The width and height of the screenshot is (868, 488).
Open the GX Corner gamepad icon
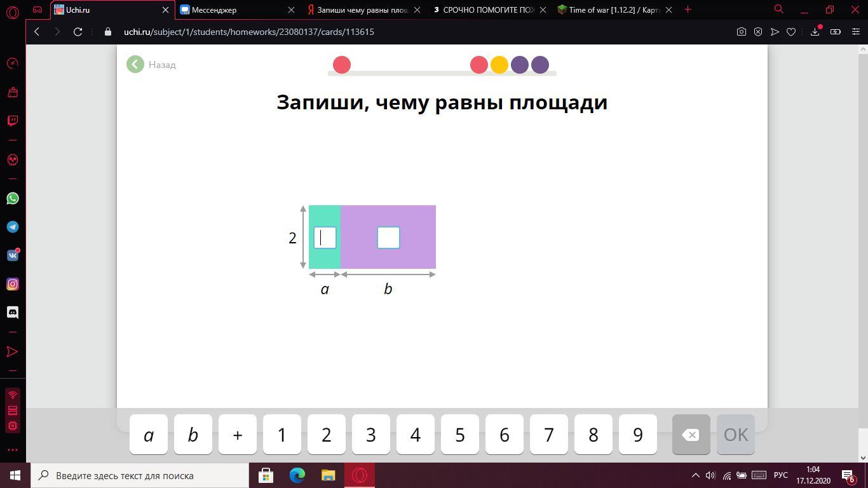[37, 10]
